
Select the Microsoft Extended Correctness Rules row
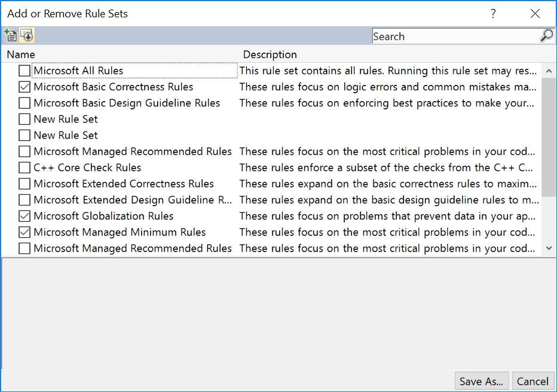tap(124, 184)
